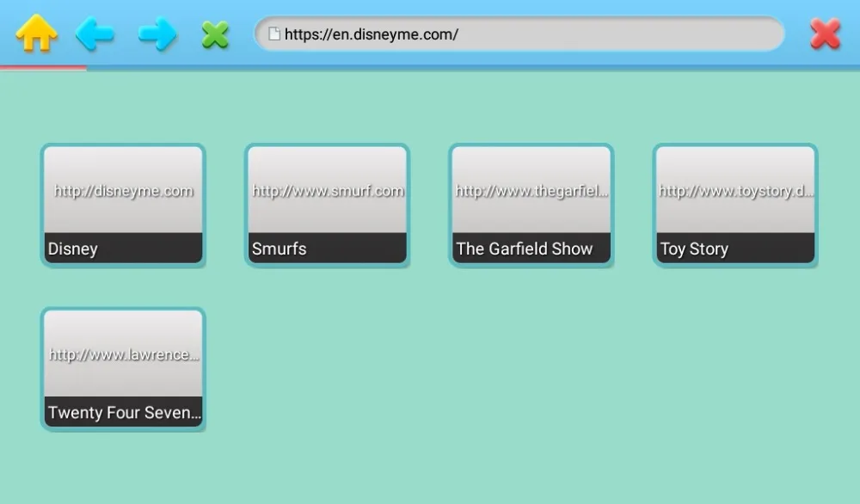Viewport: 860px width, 504px height.
Task: Close the browser with the red X
Action: [826, 34]
